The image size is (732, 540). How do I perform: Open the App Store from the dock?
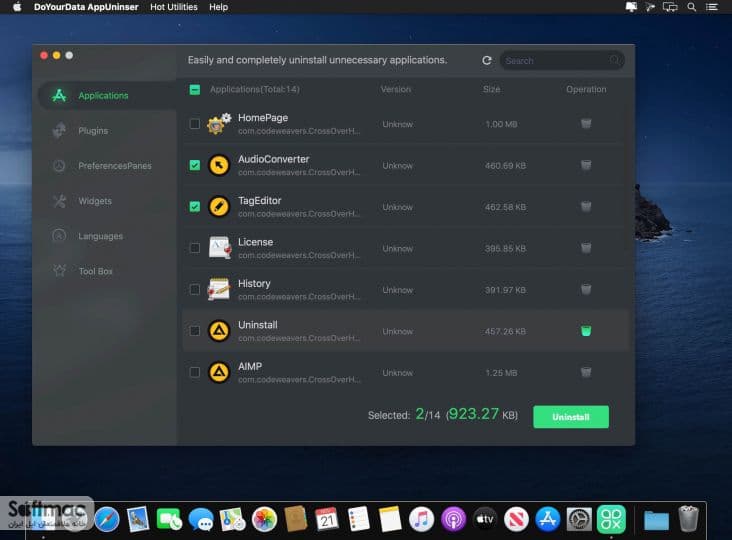coord(548,519)
